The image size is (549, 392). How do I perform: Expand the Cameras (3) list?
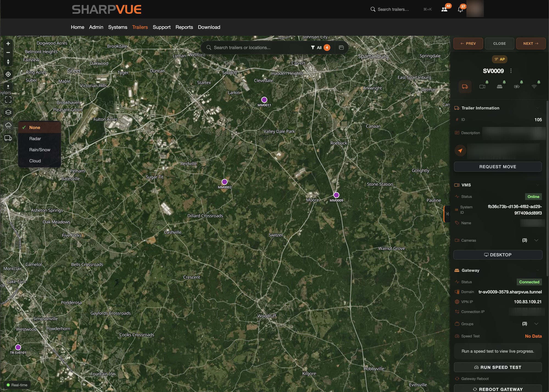536,240
